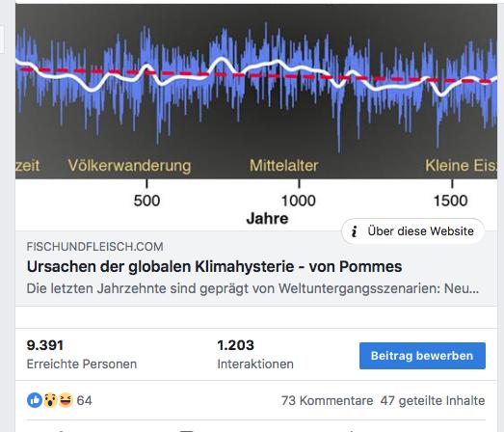Click the info icon beside Über diese Website
Viewport: 504px width, 432px height.
pyautogui.click(x=355, y=231)
